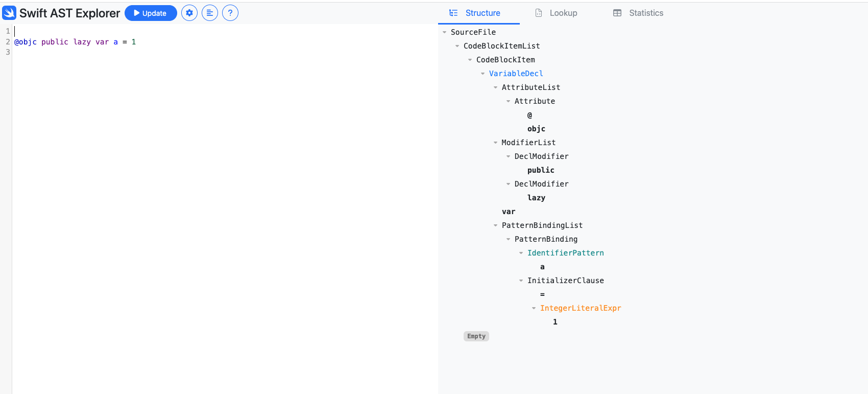Image resolution: width=868 pixels, height=394 pixels.
Task: Click the Swift AST Explorer logo icon
Action: coord(9,13)
